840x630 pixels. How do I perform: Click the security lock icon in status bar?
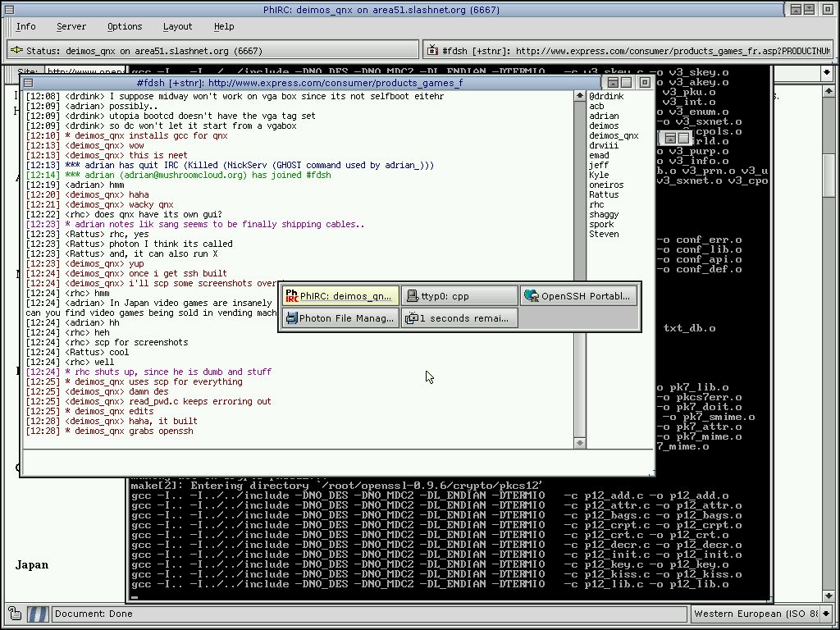pos(15,614)
